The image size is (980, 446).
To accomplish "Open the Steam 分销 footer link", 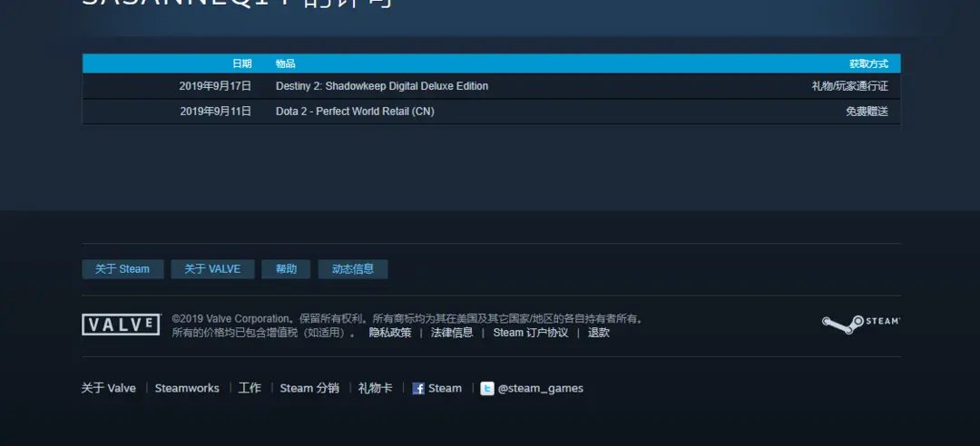I will pos(309,389).
